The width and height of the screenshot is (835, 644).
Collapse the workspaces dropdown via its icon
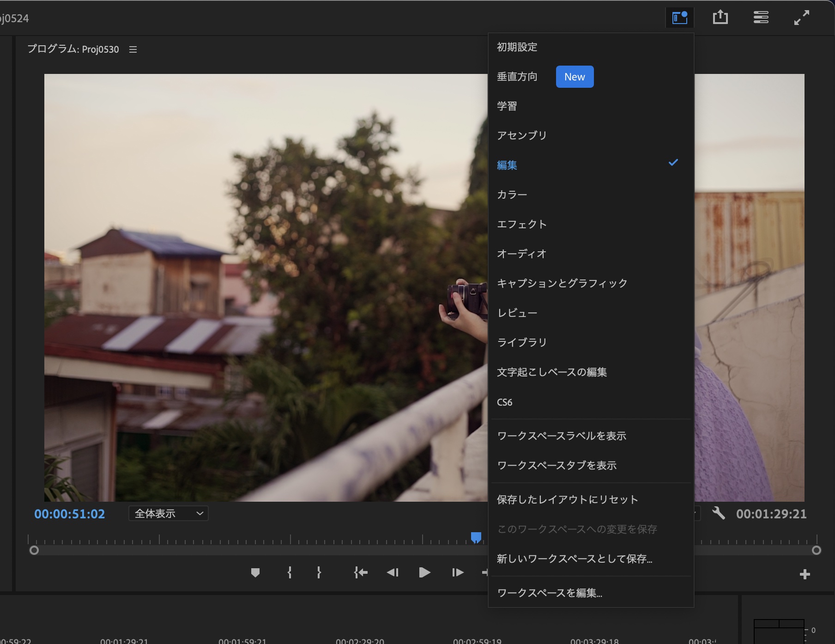coord(679,18)
